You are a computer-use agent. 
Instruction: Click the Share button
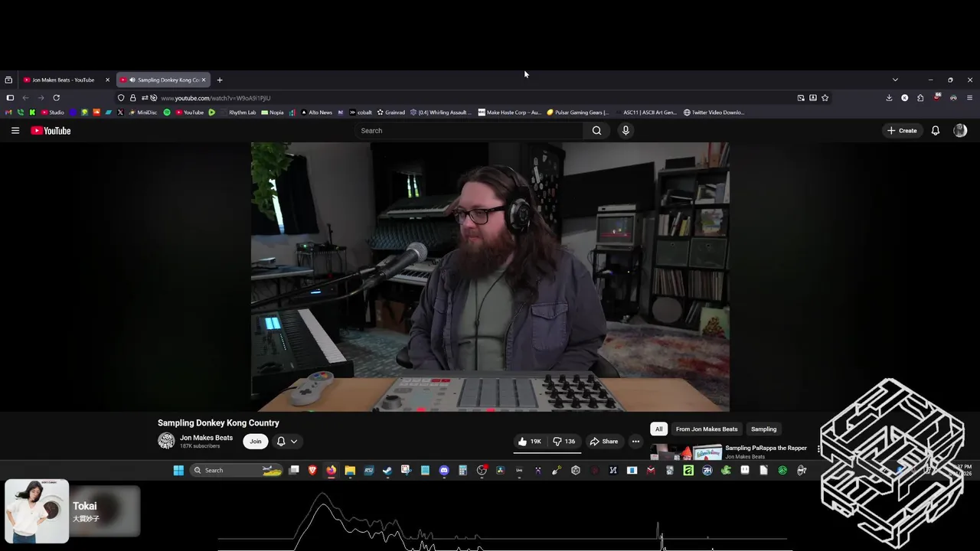click(603, 442)
